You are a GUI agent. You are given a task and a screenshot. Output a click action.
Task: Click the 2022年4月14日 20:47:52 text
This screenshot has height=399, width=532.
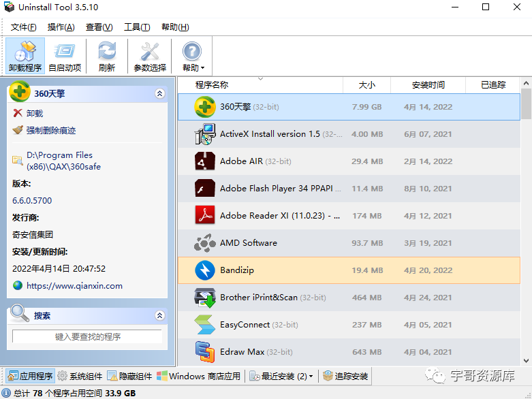pyautogui.click(x=59, y=268)
